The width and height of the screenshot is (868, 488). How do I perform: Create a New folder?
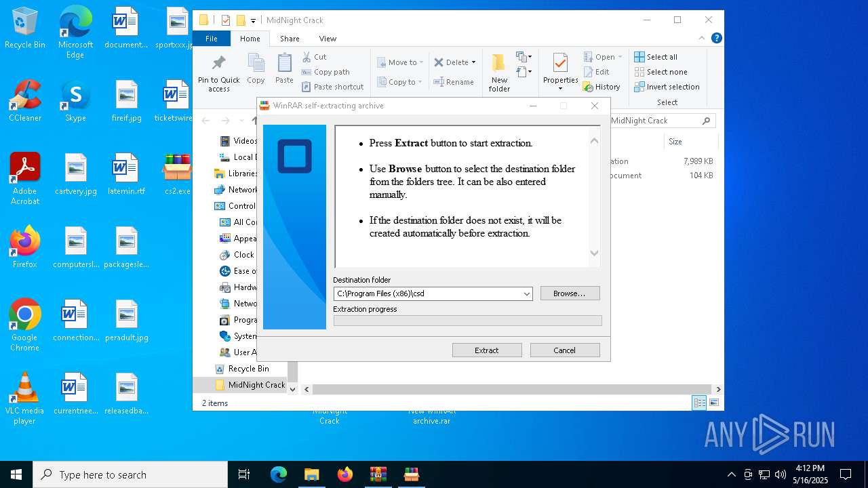499,73
